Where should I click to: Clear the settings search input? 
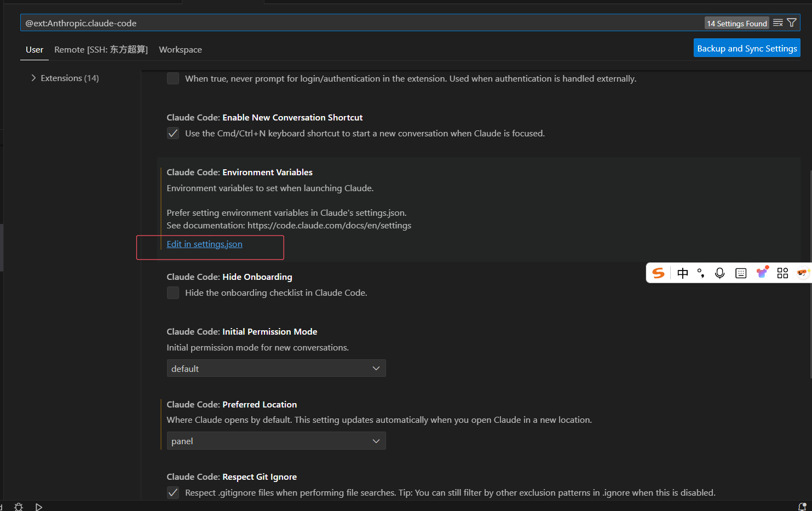click(778, 23)
